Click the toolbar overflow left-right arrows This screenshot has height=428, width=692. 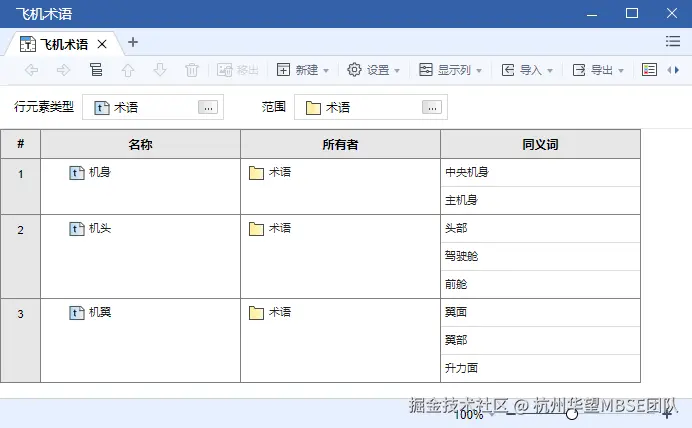tap(673, 70)
